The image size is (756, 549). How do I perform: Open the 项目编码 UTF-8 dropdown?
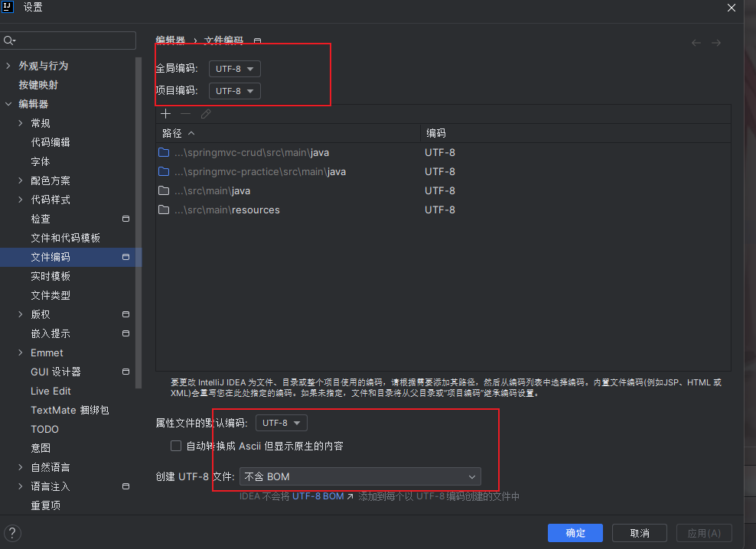pyautogui.click(x=234, y=90)
